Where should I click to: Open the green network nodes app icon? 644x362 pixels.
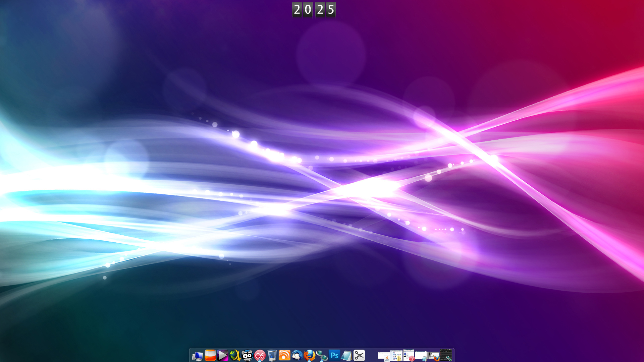pyautogui.click(x=322, y=355)
